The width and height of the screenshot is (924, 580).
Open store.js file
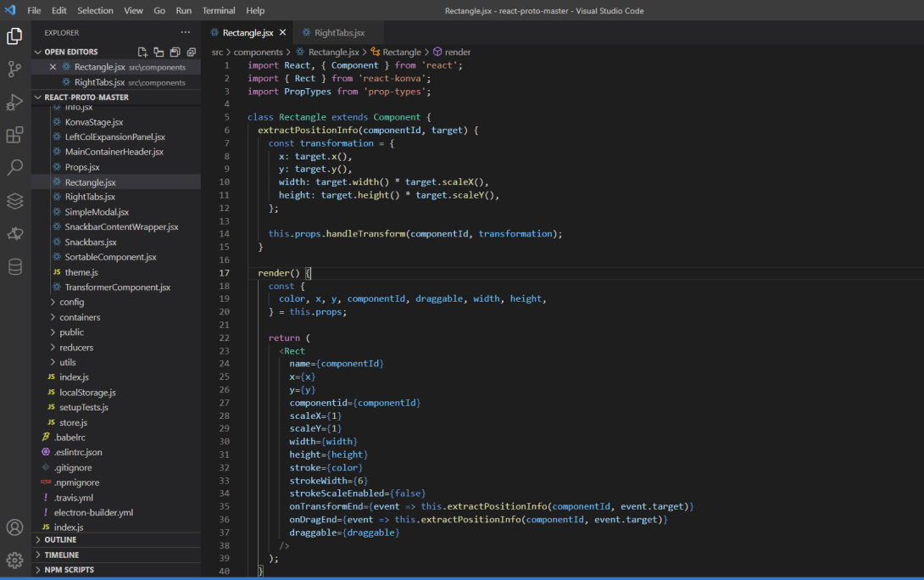[73, 422]
